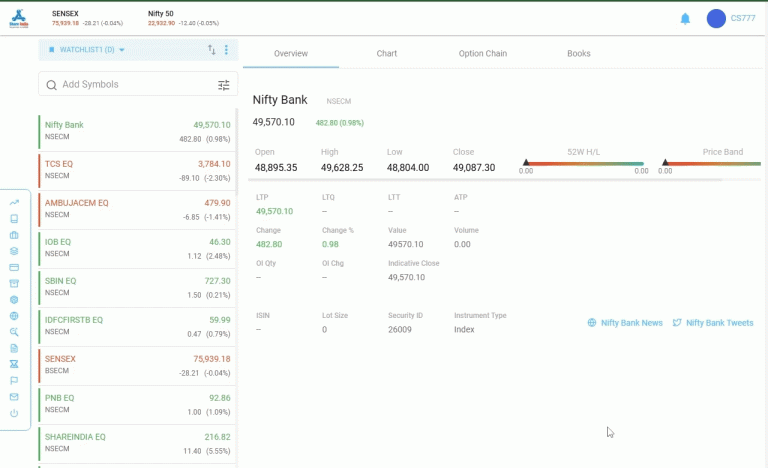
Task: Click the search magnifier in Add Symbols
Action: (51, 85)
